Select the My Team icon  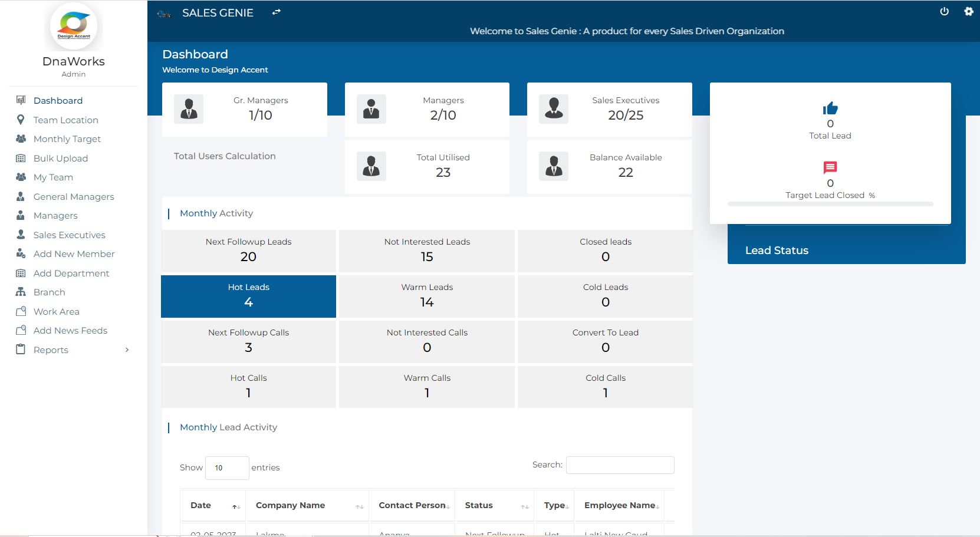click(21, 177)
